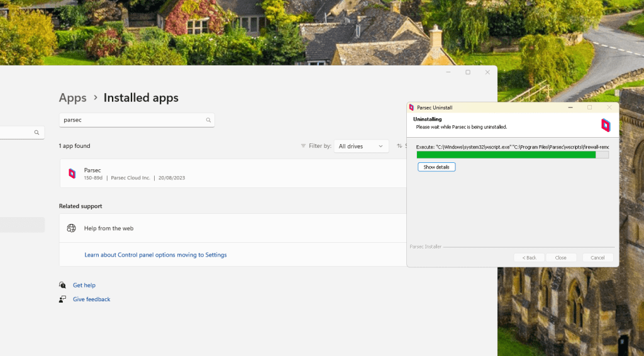Screen dimensions: 644x356
Task: Focus the left sidebar search field
Action: point(22,132)
